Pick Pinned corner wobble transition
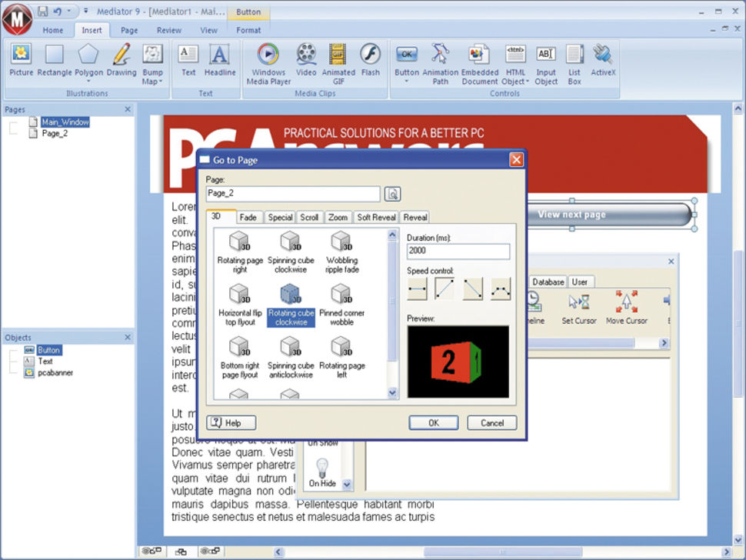 pyautogui.click(x=341, y=305)
